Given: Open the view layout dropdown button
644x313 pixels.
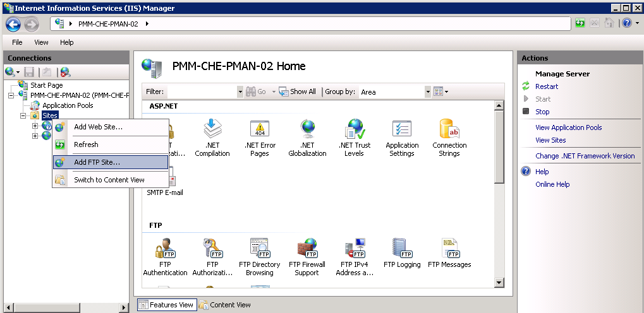Looking at the screenshot, I should coord(440,92).
